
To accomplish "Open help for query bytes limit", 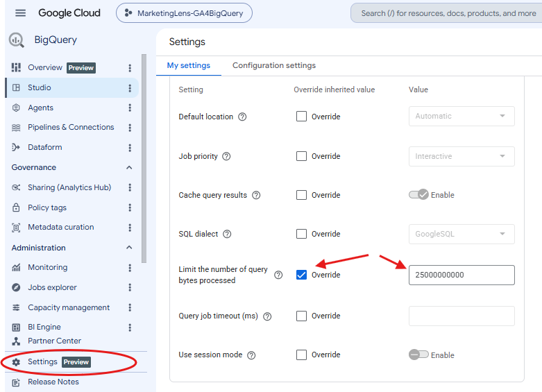I will tap(278, 275).
